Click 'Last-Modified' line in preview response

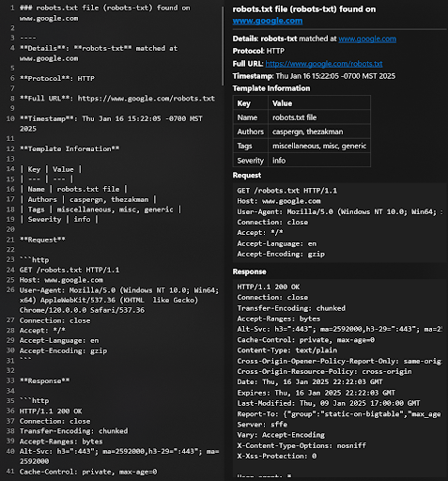(x=329, y=403)
